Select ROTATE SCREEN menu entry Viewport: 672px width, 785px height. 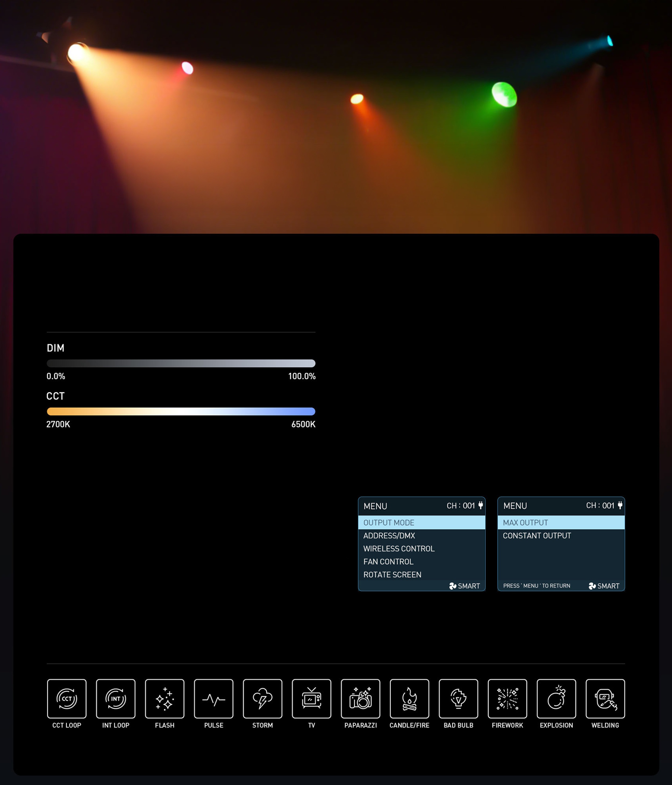[x=422, y=574]
